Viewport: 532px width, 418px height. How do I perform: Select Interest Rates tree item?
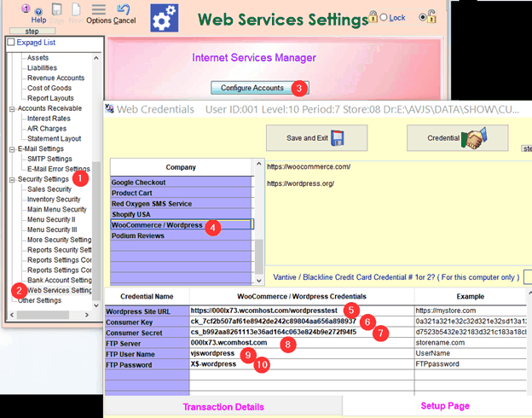[x=49, y=119]
